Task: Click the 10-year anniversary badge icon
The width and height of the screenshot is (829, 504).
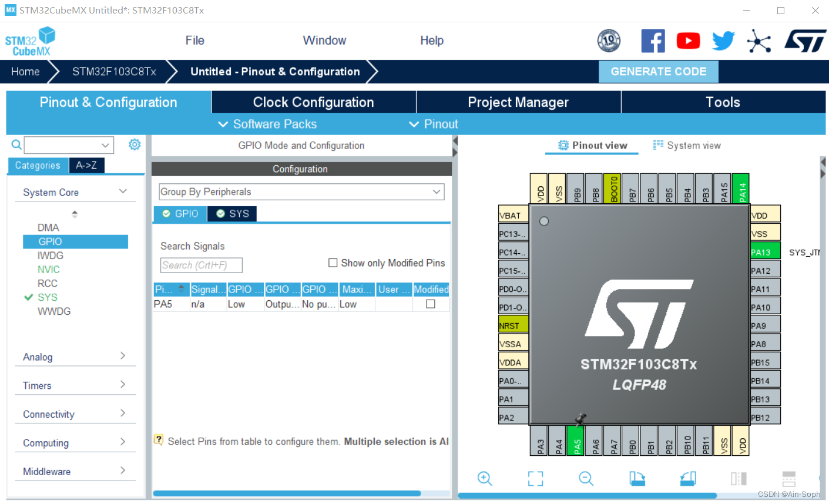Action: (609, 41)
